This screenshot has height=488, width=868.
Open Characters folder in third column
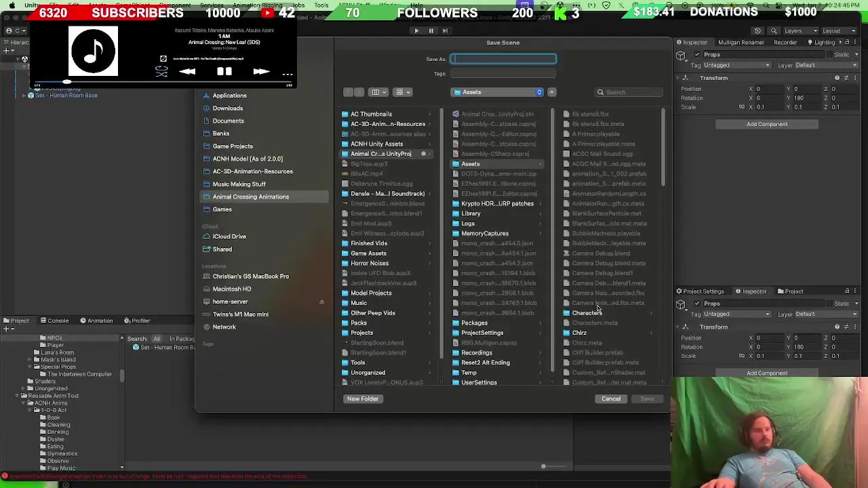coord(587,313)
